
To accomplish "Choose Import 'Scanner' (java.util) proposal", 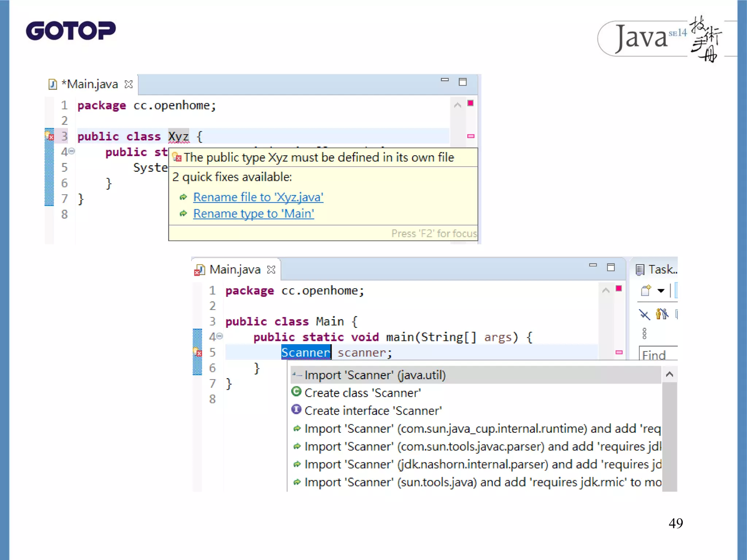I will click(375, 375).
